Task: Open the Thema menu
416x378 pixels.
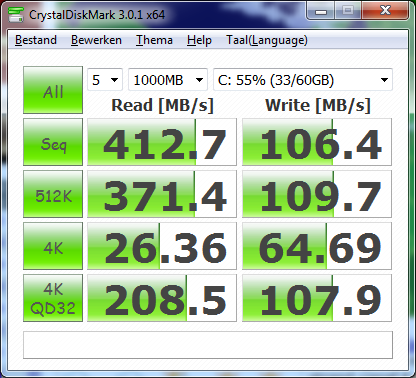Action: (154, 40)
